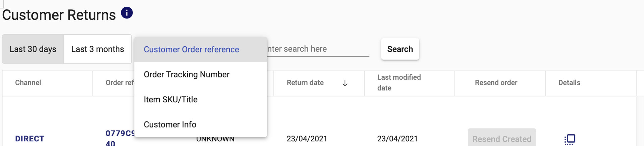644x146 pixels.
Task: Switch to the Last 3 months filter
Action: click(98, 49)
